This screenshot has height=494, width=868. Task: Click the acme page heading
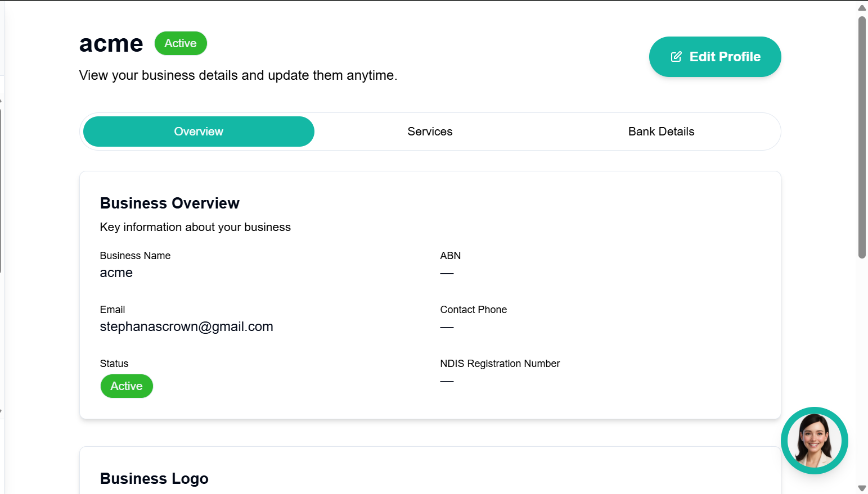tap(111, 43)
